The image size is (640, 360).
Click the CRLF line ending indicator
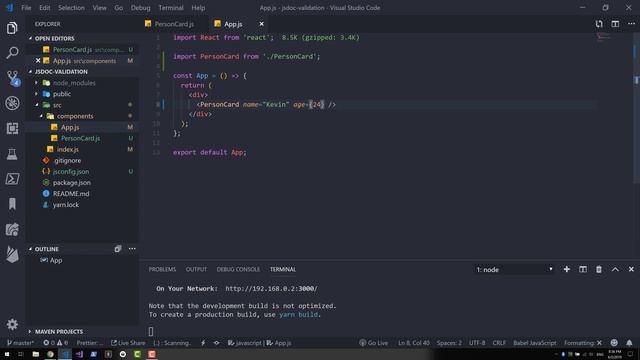(x=499, y=343)
